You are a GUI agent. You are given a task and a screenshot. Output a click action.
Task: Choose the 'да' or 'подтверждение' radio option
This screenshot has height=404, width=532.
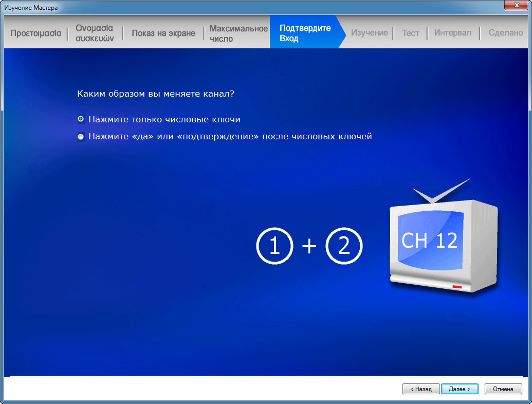click(81, 136)
